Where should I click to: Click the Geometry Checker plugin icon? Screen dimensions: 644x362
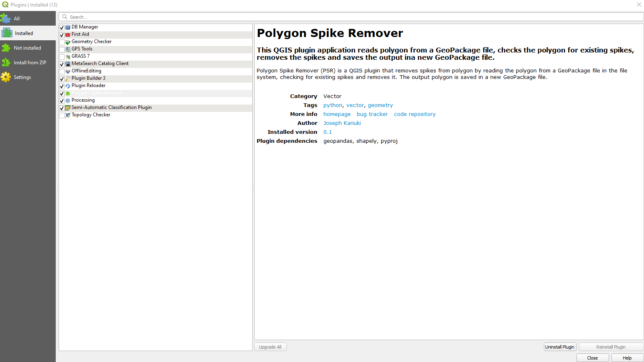coord(68,42)
